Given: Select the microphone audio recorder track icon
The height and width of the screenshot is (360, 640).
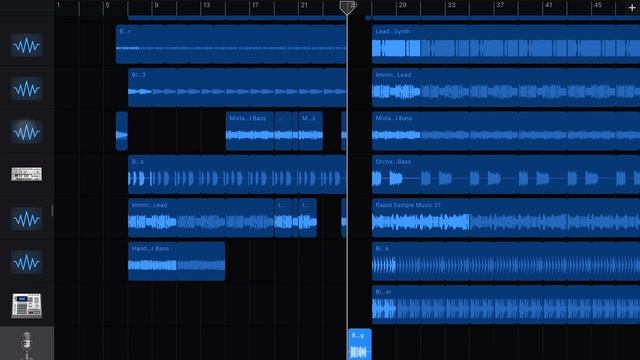Looking at the screenshot, I should (27, 345).
